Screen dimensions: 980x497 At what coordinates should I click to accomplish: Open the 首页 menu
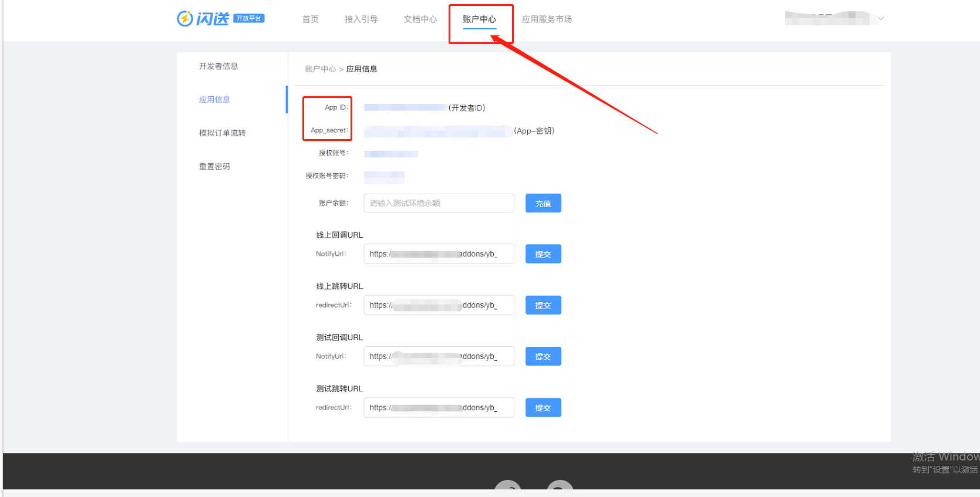(311, 19)
